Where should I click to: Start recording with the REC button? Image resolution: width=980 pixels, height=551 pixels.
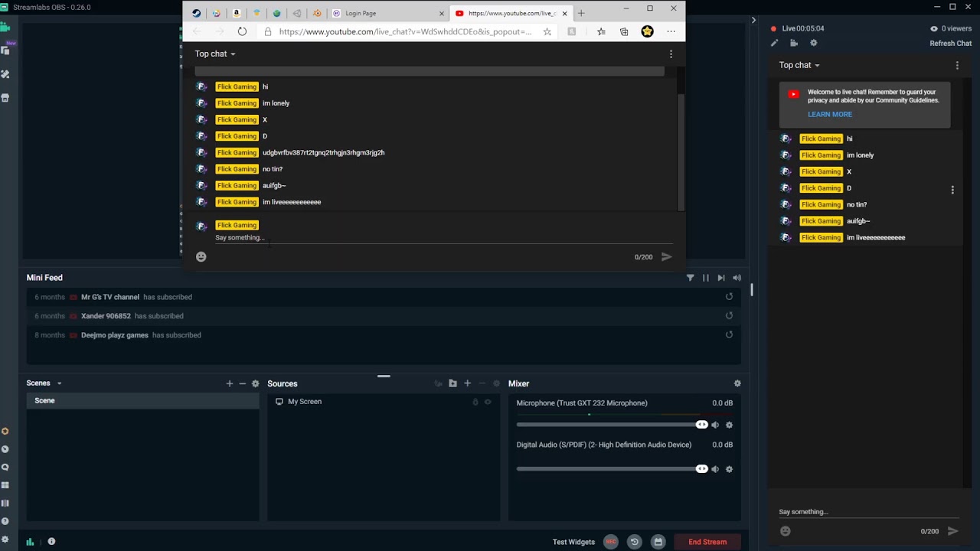[611, 542]
